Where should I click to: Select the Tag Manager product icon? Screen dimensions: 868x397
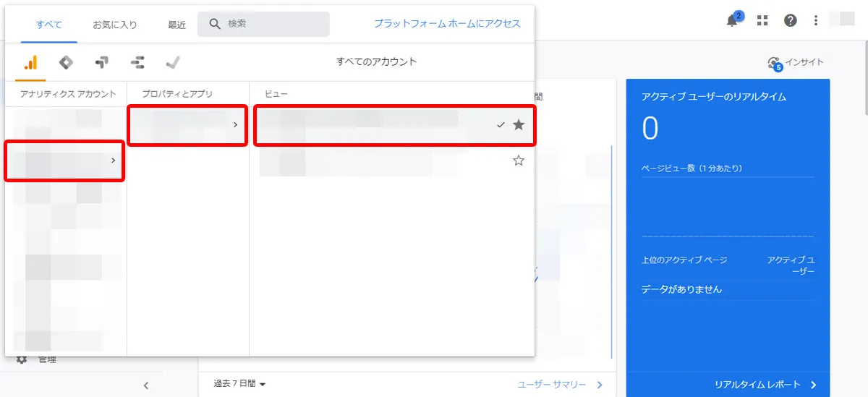pyautogui.click(x=66, y=63)
